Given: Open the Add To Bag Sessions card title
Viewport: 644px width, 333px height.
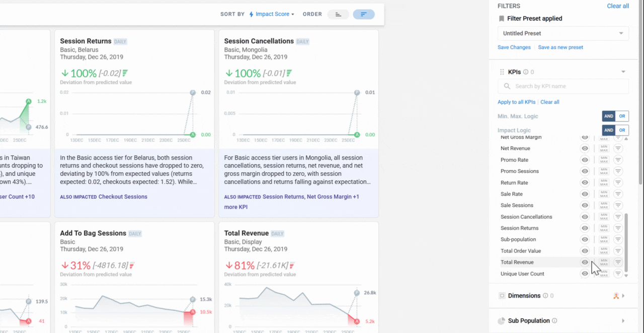Looking at the screenshot, I should click(x=93, y=233).
